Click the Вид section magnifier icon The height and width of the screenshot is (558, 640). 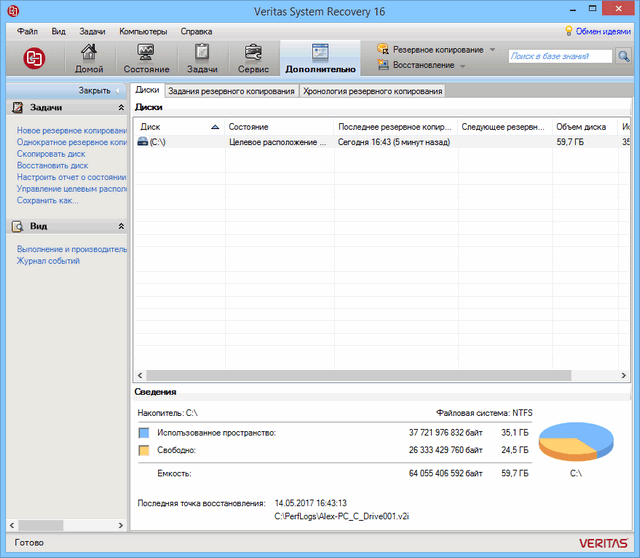pyautogui.click(x=18, y=226)
